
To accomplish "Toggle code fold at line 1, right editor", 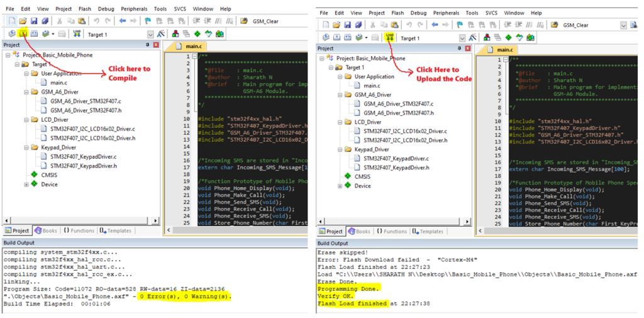I will click(x=506, y=60).
